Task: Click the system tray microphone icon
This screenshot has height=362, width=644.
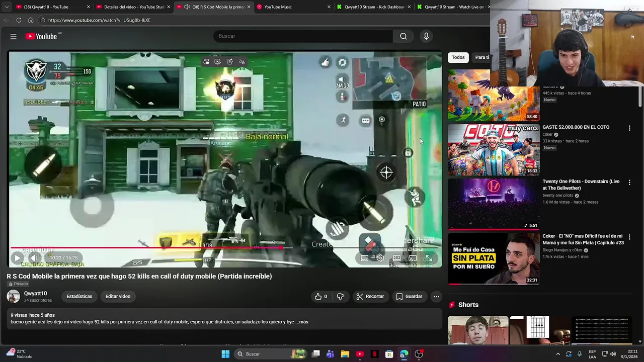Action: click(x=579, y=354)
